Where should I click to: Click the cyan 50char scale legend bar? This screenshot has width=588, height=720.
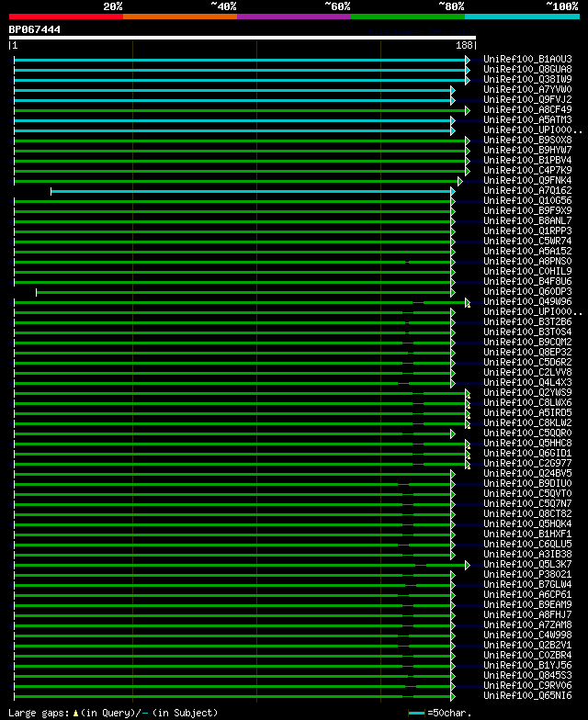coord(416,713)
